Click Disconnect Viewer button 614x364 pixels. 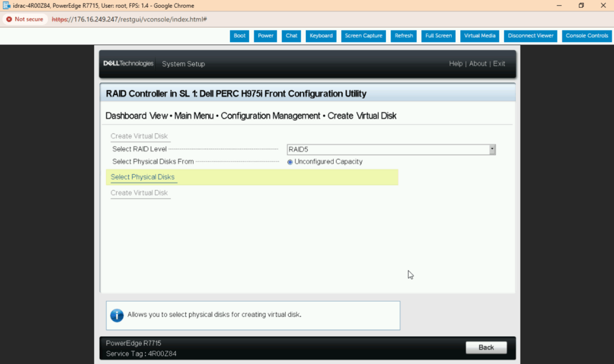(x=531, y=36)
